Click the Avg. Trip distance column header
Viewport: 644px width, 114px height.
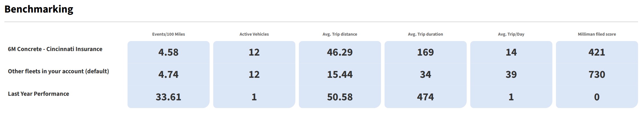point(340,34)
